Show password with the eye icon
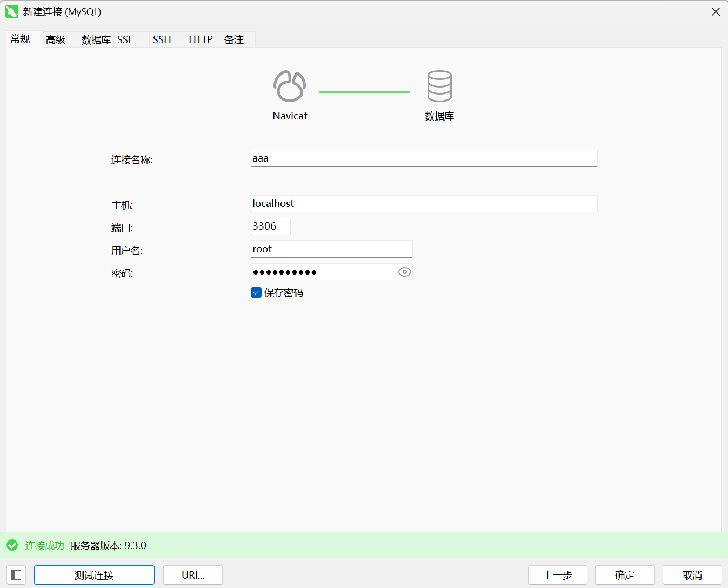Viewport: 728px width, 588px height. coord(405,272)
